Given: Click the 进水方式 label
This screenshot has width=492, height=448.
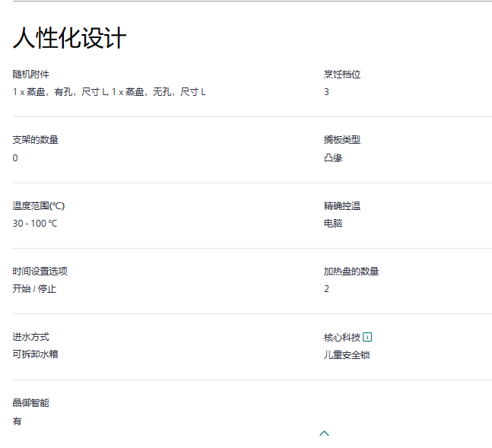Looking at the screenshot, I should (x=30, y=337).
